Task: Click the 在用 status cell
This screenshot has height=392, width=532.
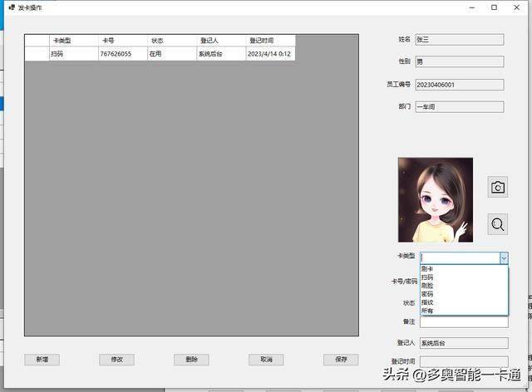Action: point(172,54)
